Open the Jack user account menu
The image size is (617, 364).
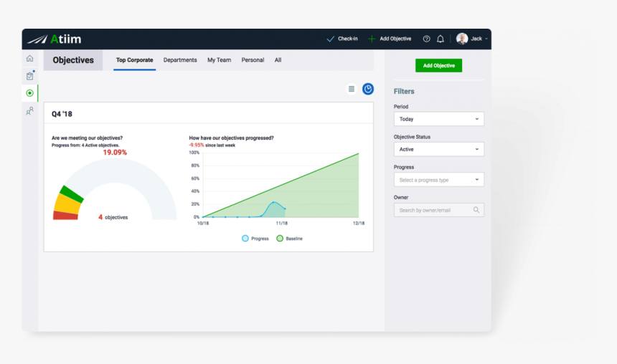(472, 39)
